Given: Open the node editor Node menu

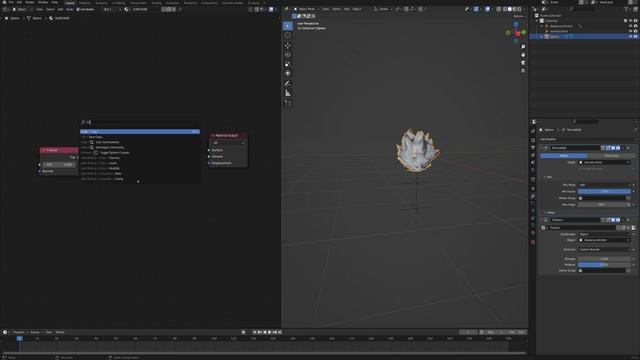Looking at the screenshot, I should coord(70,9).
